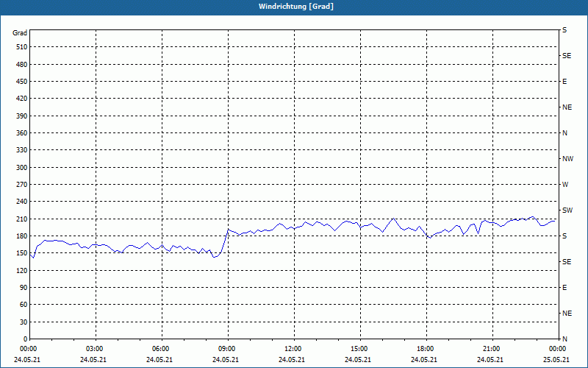The image size is (588, 368).
Task: Click the 24.05.21 date under 21:00
Action: coord(490,360)
